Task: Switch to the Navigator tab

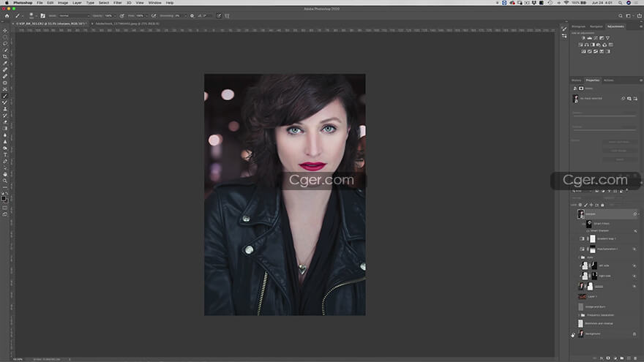Action: (x=596, y=26)
